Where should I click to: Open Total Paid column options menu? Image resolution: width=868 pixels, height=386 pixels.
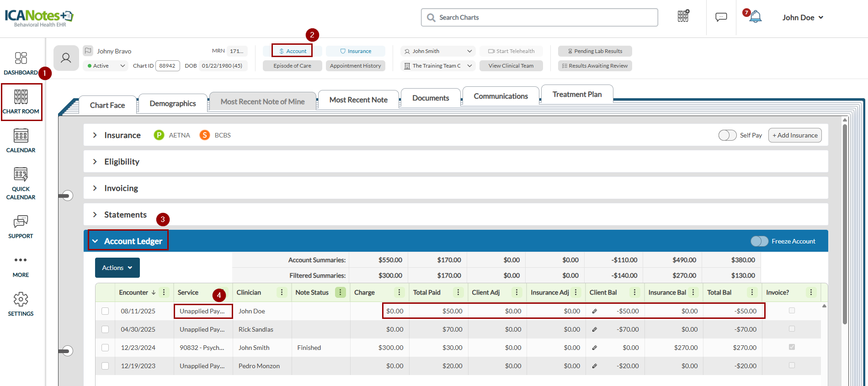pyautogui.click(x=458, y=292)
